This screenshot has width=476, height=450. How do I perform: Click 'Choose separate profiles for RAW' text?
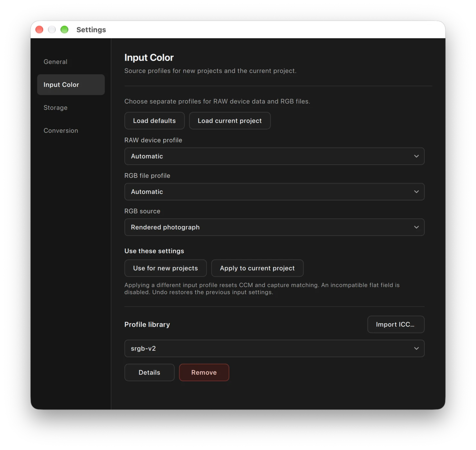[217, 102]
